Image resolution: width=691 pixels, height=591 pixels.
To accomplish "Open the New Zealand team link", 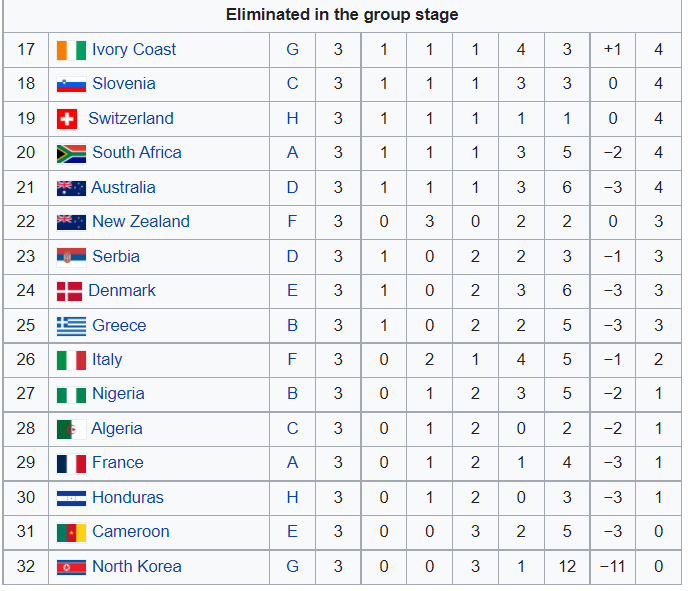I will click(x=141, y=222).
